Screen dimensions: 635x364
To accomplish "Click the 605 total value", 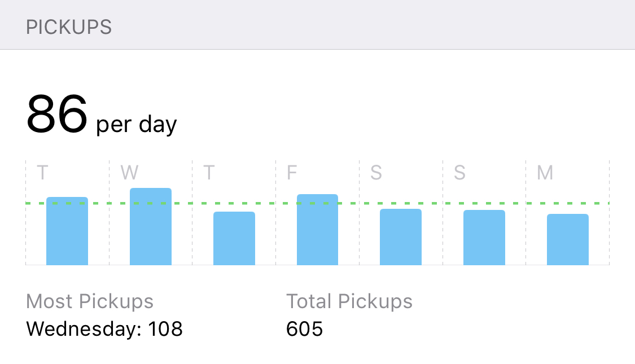I will click(x=304, y=329).
